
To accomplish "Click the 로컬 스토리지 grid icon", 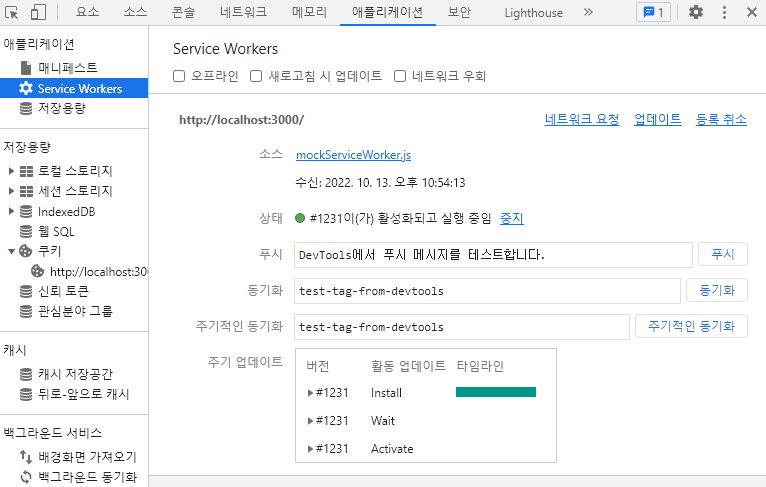I will coord(26,171).
